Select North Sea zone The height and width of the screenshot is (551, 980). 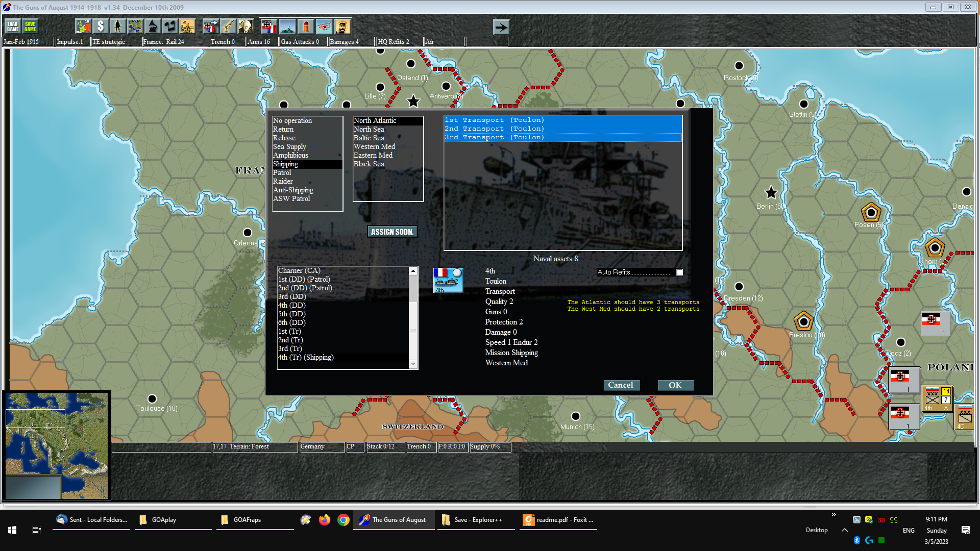pyautogui.click(x=388, y=130)
